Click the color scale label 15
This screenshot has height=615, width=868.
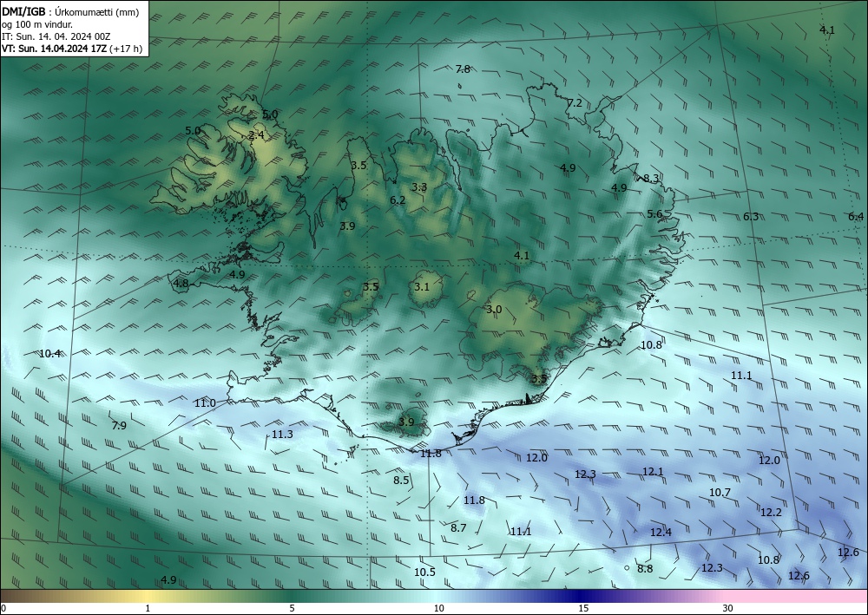583,608
